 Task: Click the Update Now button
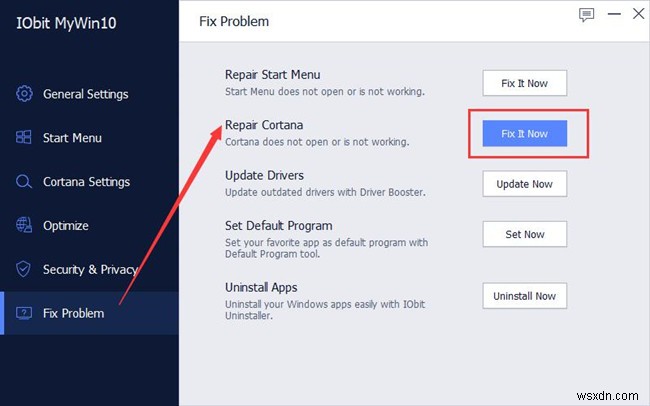524,184
